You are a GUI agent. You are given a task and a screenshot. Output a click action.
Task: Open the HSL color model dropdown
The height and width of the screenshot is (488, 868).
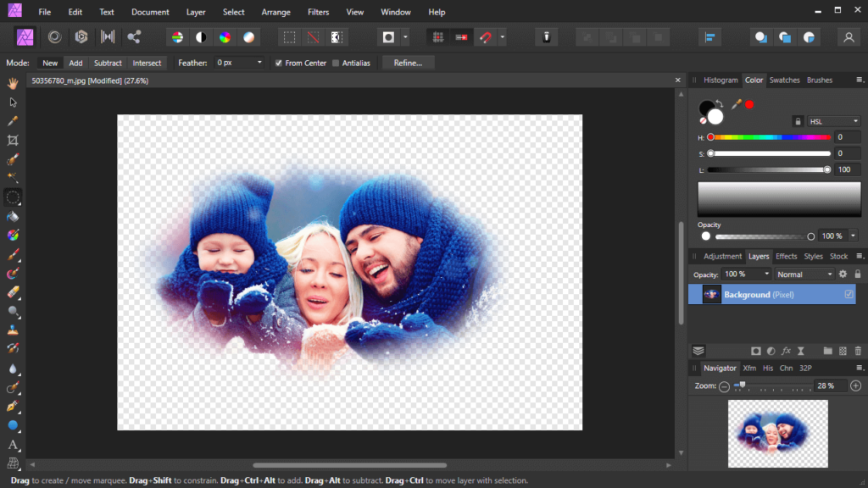835,120
